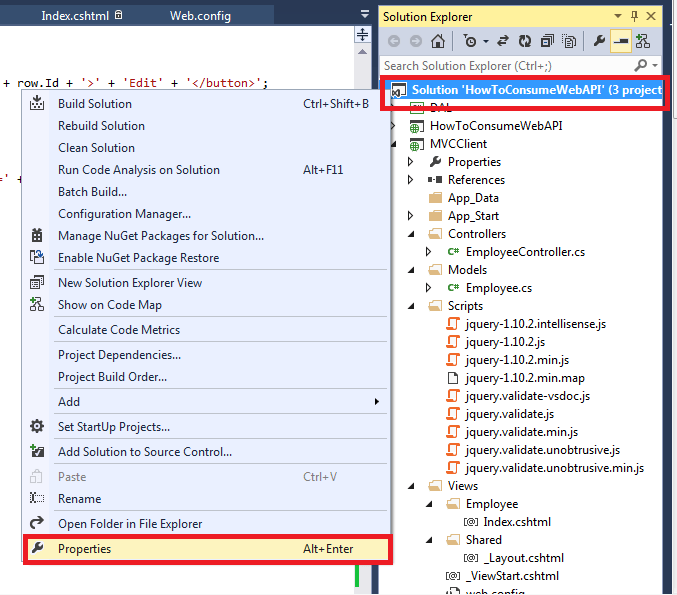Screen dimensions: 677x595
Task: Select jquery.validate.unobtrusive.js file
Action: 542,450
